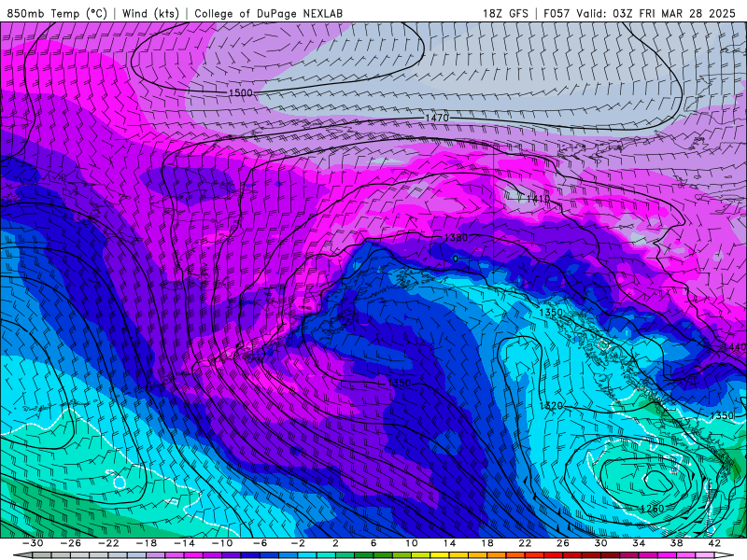Screen dimensions: 747x560
Task: Click the 'College of DuPage NEXLAB' credit
Action: tap(268, 13)
